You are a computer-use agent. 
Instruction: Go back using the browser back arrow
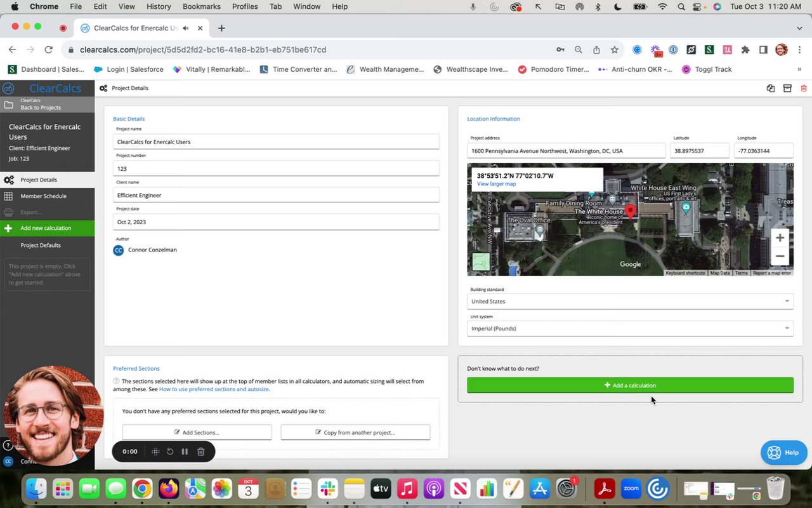(x=12, y=50)
